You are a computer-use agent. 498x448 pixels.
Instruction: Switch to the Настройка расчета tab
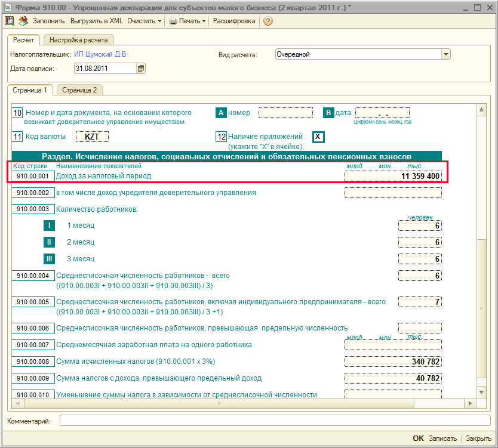tap(78, 41)
